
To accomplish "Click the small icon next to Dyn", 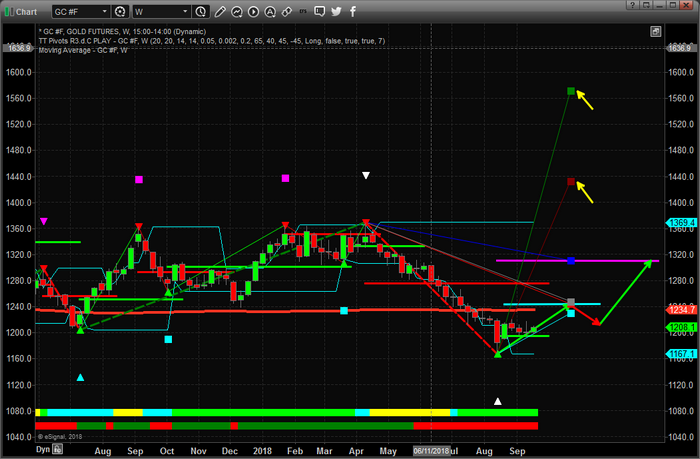I will [x=58, y=451].
